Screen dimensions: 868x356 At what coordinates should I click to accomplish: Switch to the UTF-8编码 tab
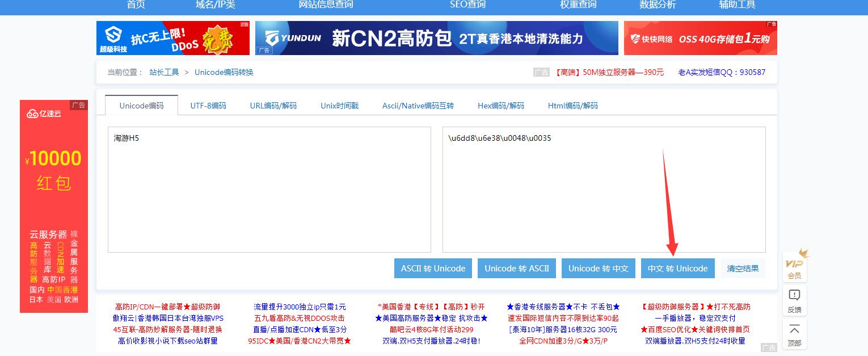point(208,106)
